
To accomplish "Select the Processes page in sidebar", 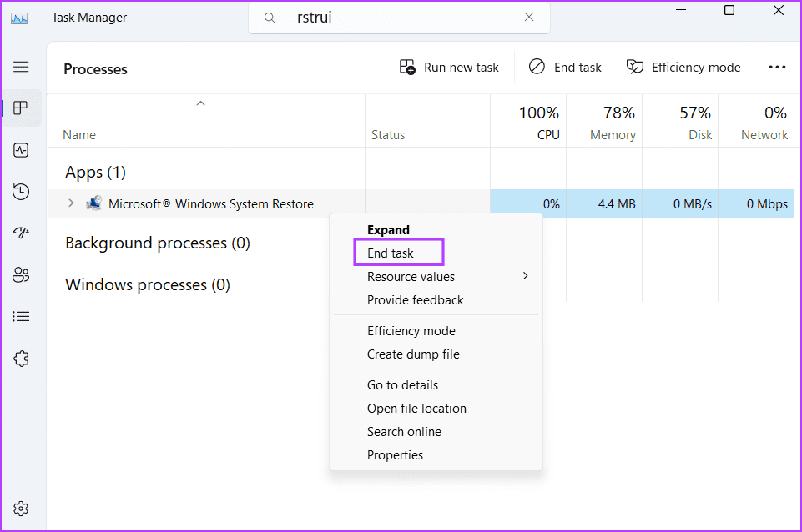I will pyautogui.click(x=21, y=108).
